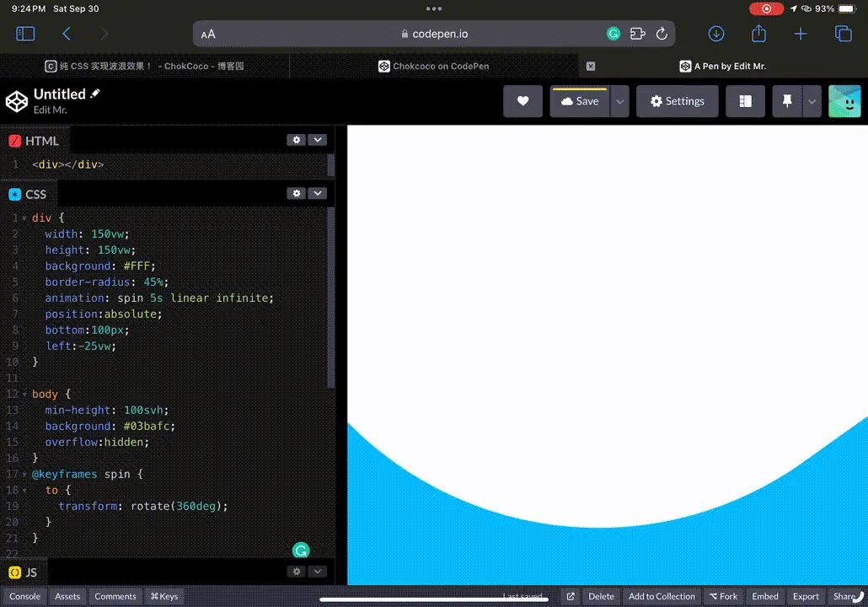Open pen Settings
This screenshot has height=607, width=868.
677,101
